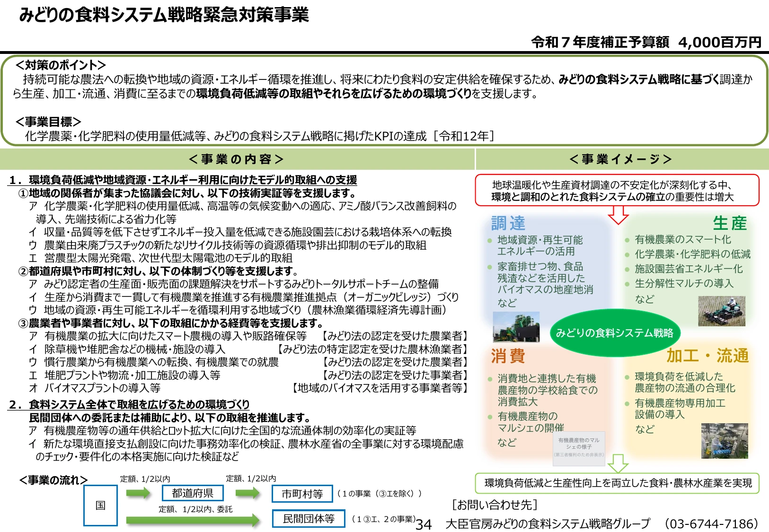Click the line ①地域の関係者が集まった協議会に対し
769x532 pixels.
[187, 193]
